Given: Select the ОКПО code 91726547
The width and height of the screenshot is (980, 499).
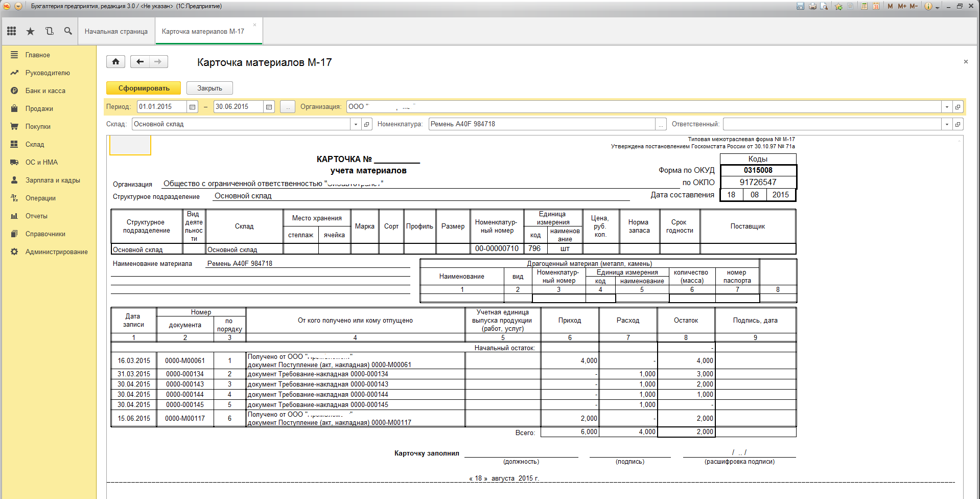Looking at the screenshot, I should coord(758,182).
